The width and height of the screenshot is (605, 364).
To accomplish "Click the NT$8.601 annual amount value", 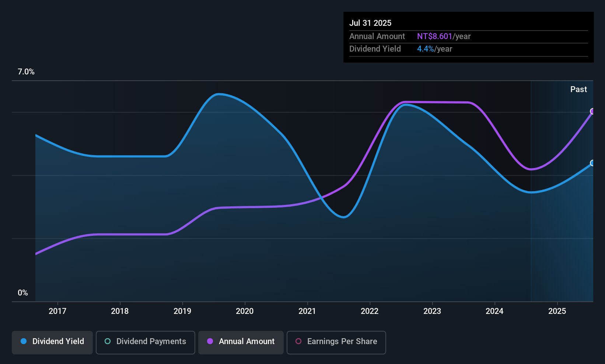I will pyautogui.click(x=434, y=36).
